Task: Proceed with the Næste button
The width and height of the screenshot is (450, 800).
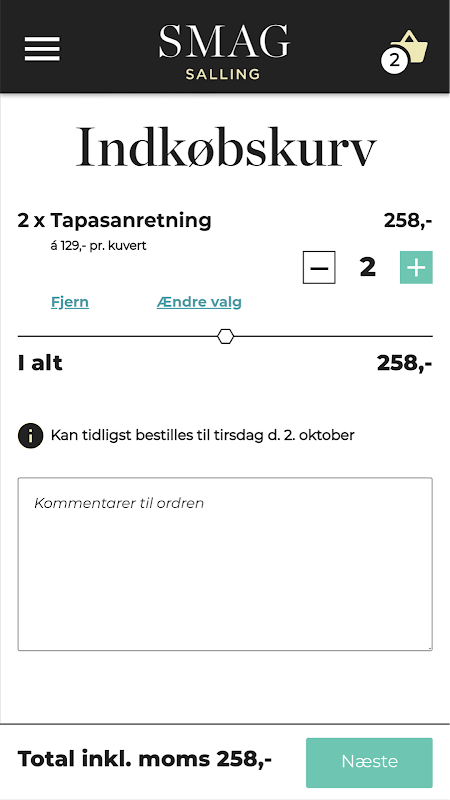Action: click(x=369, y=762)
